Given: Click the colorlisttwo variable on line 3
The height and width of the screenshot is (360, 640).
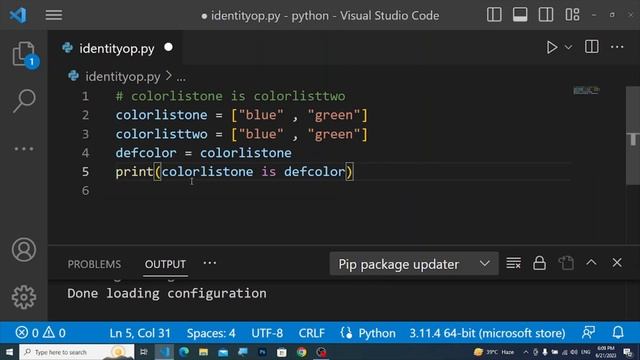Looking at the screenshot, I should pyautogui.click(x=161, y=134).
